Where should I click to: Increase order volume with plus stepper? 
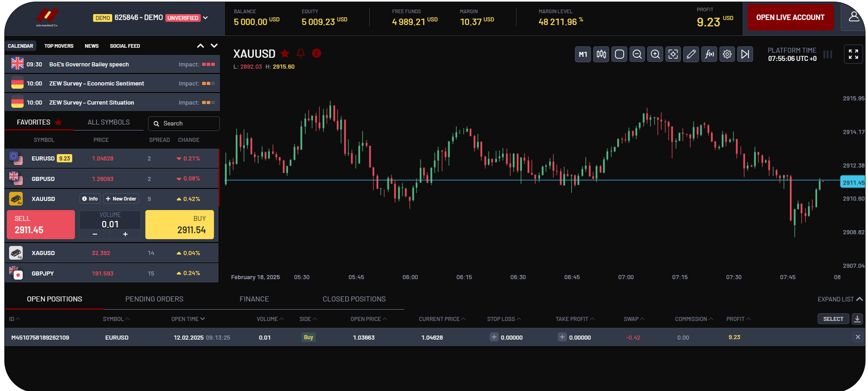(125, 234)
